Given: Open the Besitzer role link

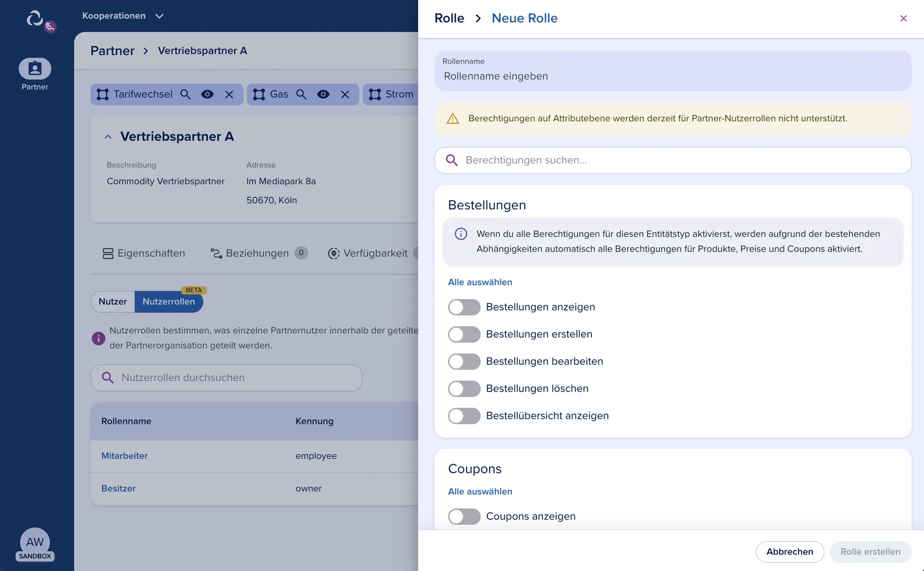Looking at the screenshot, I should coord(118,488).
